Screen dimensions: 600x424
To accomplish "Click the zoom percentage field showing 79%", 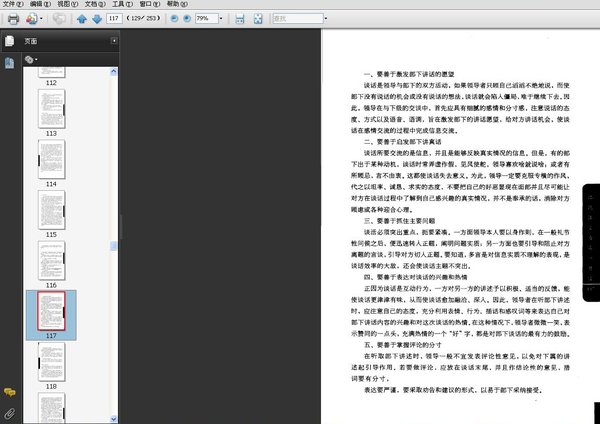I will 206,18.
